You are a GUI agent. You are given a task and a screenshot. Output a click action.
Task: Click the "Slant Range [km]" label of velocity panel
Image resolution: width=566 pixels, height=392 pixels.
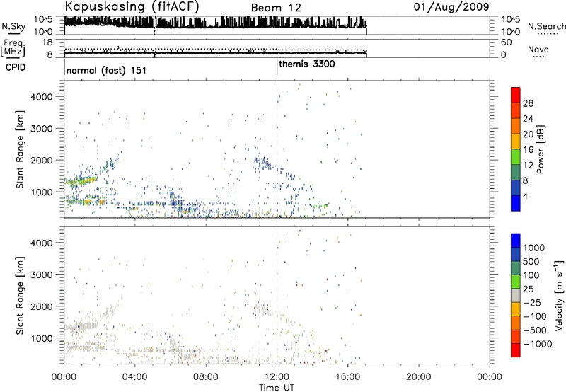pyautogui.click(x=20, y=295)
